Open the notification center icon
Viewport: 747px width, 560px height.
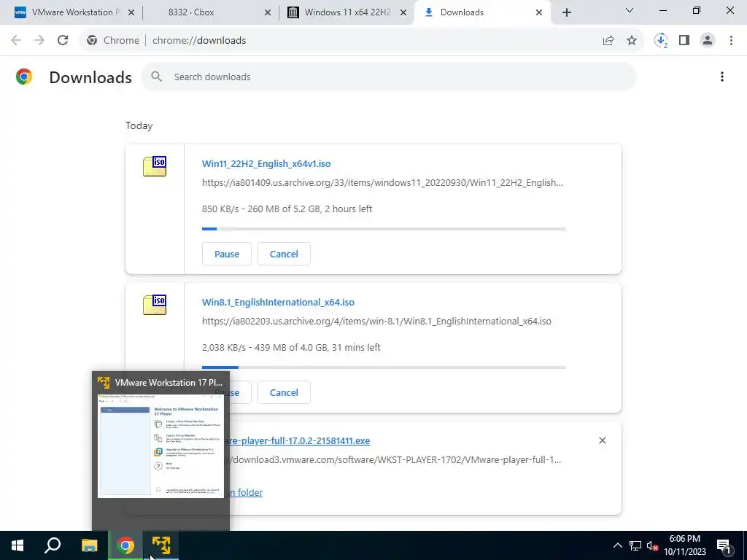tap(724, 546)
